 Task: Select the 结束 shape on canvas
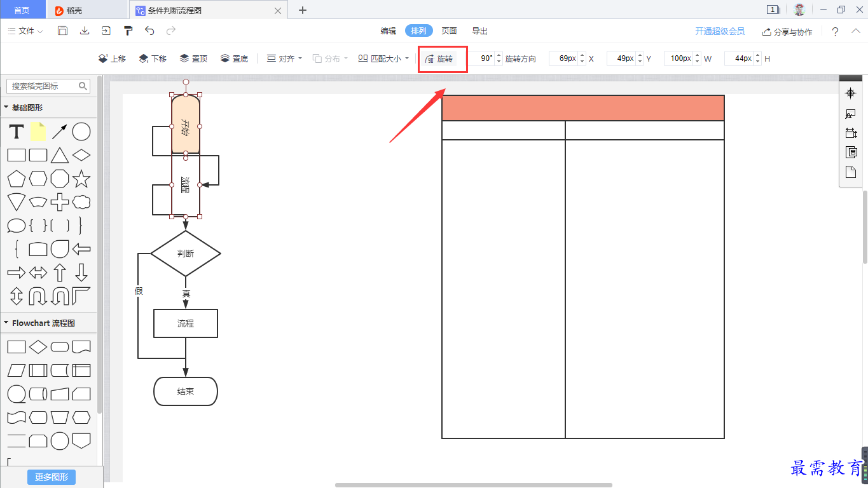pyautogui.click(x=186, y=391)
